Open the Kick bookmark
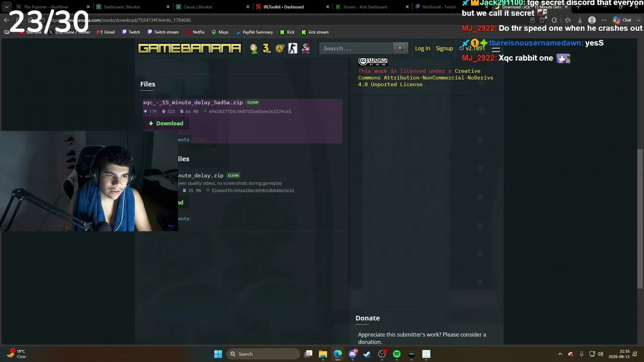The height and width of the screenshot is (362, 644). pos(287,32)
